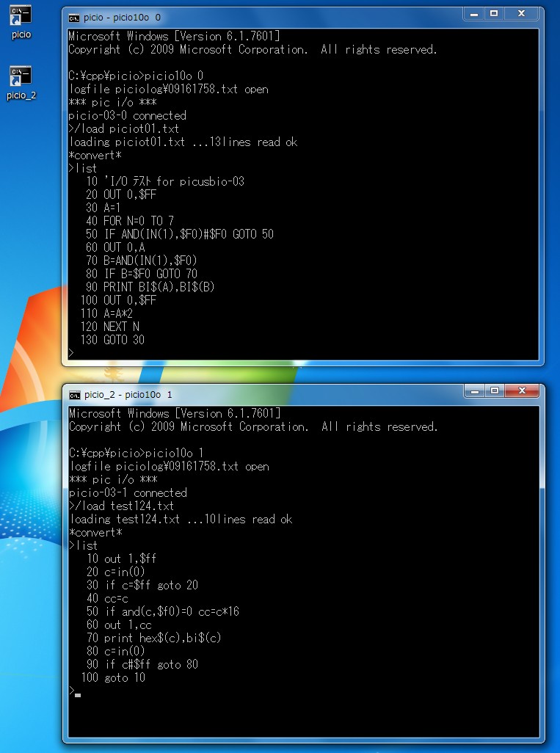
Task: Click line '130 GOTO 30'
Action: point(112,340)
